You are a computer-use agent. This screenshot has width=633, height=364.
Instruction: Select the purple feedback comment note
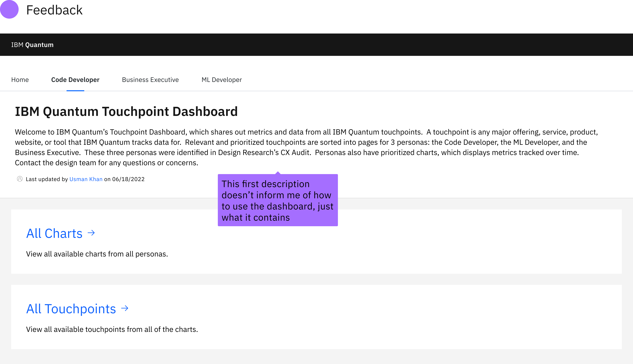pyautogui.click(x=278, y=200)
